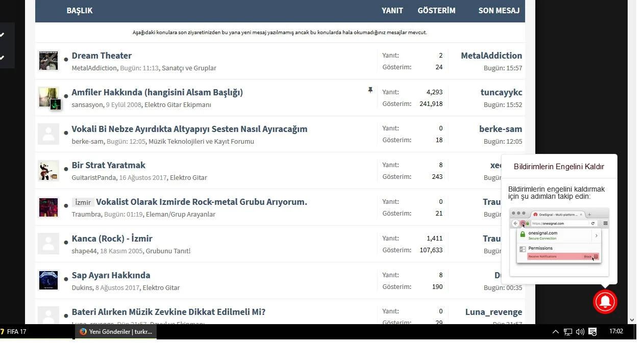
Task: Open Kanca (Rock) - İzmir thread
Action: [x=112, y=239]
